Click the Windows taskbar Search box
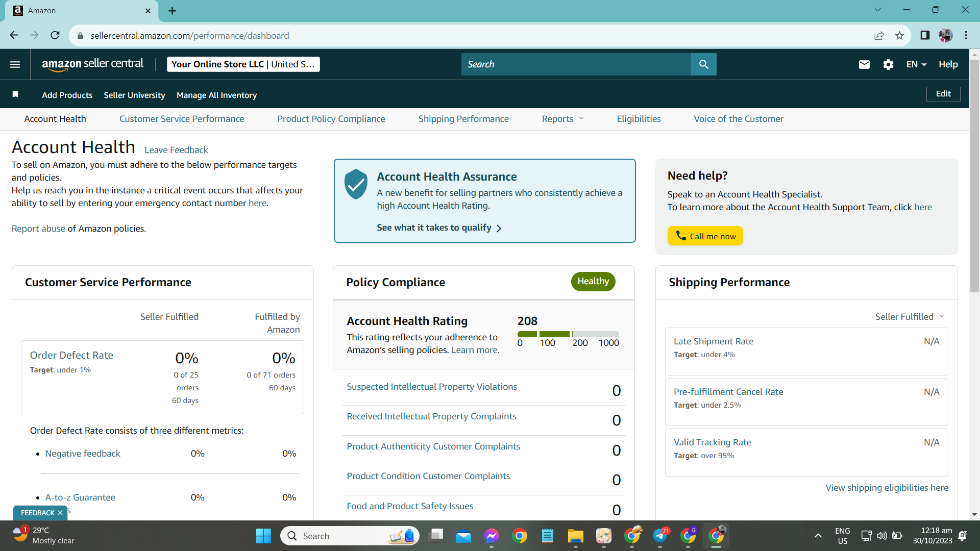The width and height of the screenshot is (980, 551). click(350, 536)
